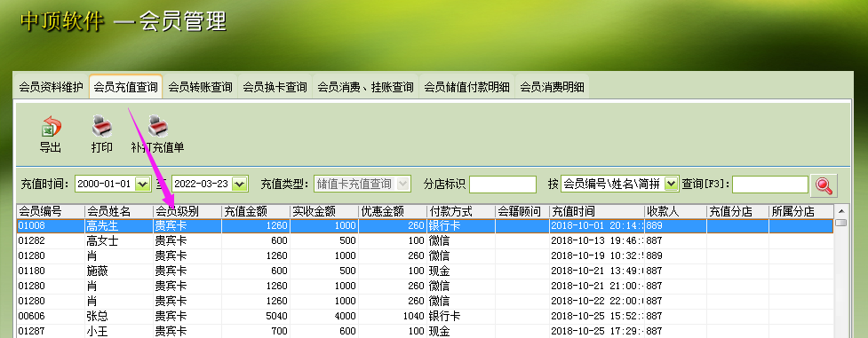Click the 查询[F3] search text box
This screenshot has width=868, height=338.
pos(770,185)
